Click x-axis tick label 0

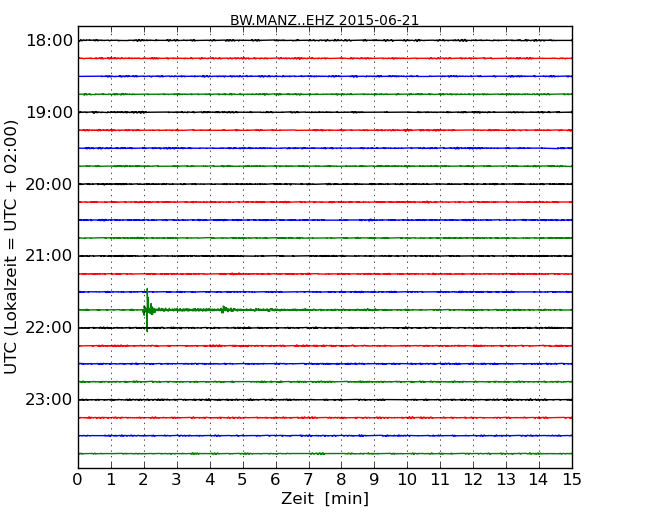(78, 480)
